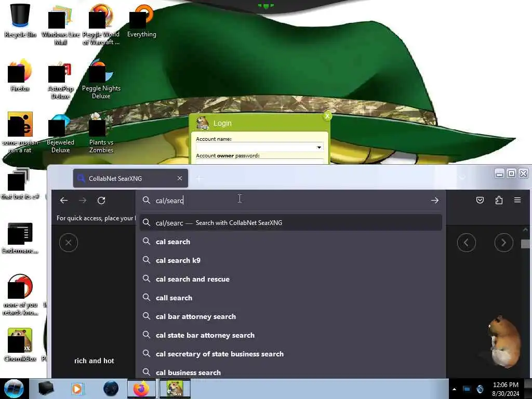Click the Go arrow in address bar

tap(435, 201)
